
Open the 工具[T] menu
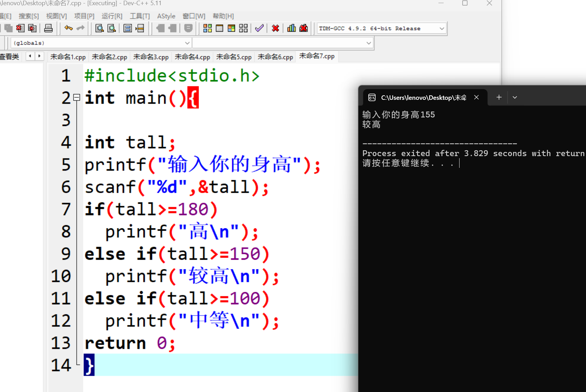(x=140, y=16)
